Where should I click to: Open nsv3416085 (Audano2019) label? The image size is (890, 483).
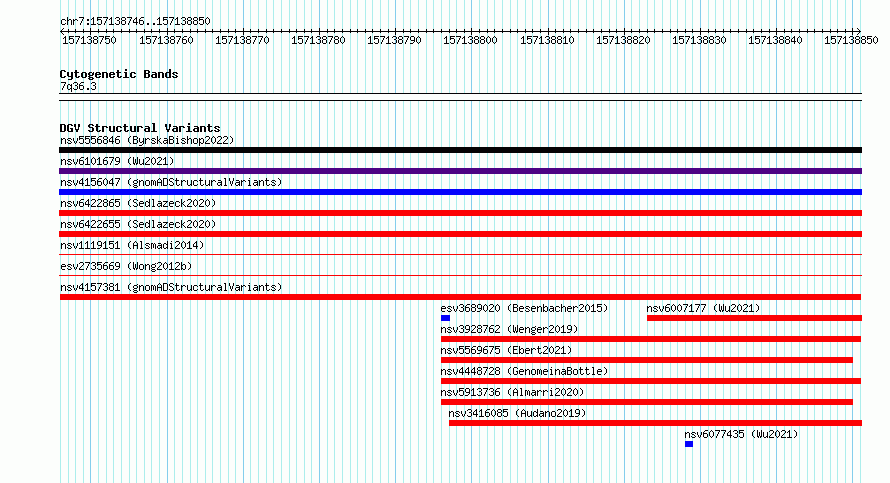[517, 413]
